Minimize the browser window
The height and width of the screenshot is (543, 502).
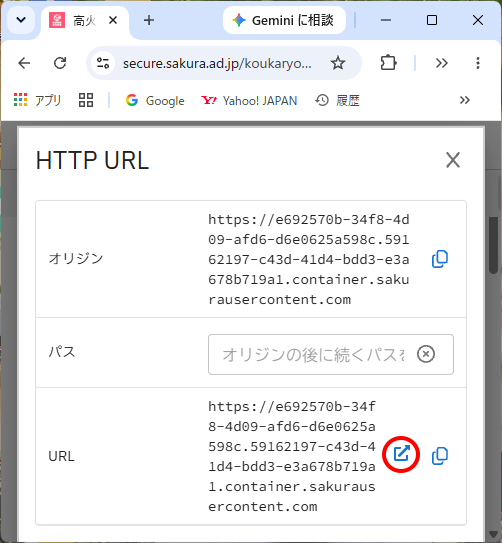tap(386, 20)
